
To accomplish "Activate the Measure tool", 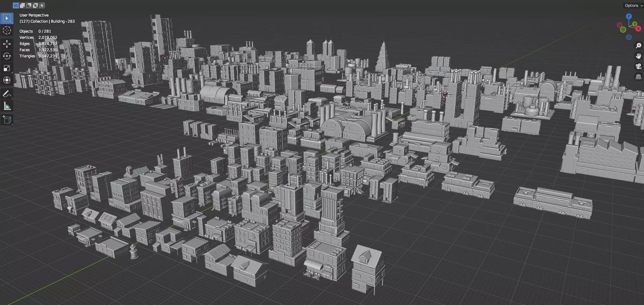I will [7, 106].
